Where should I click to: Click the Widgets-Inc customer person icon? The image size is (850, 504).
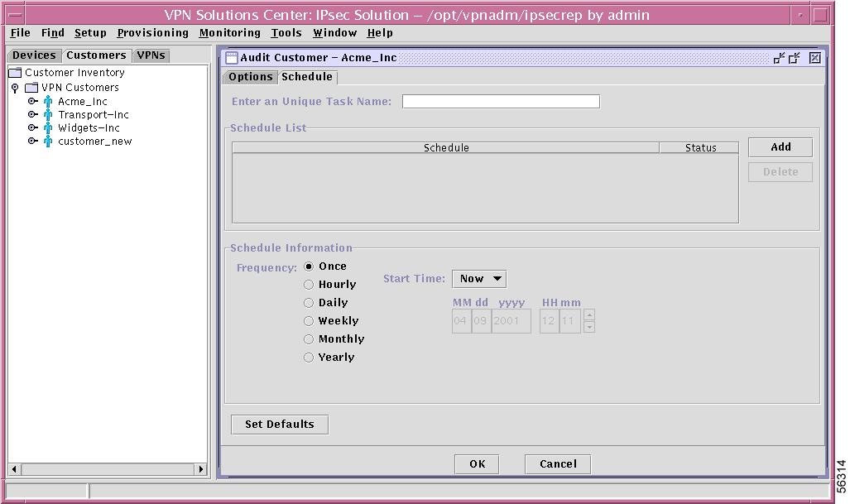coord(48,128)
